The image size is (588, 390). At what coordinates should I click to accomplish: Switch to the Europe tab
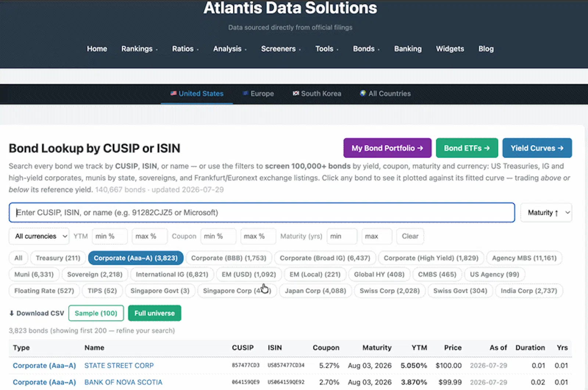[x=258, y=94]
